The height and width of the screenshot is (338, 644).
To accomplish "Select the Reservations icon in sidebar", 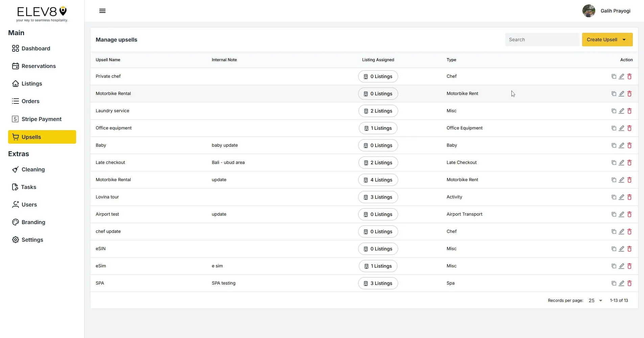I will [16, 66].
